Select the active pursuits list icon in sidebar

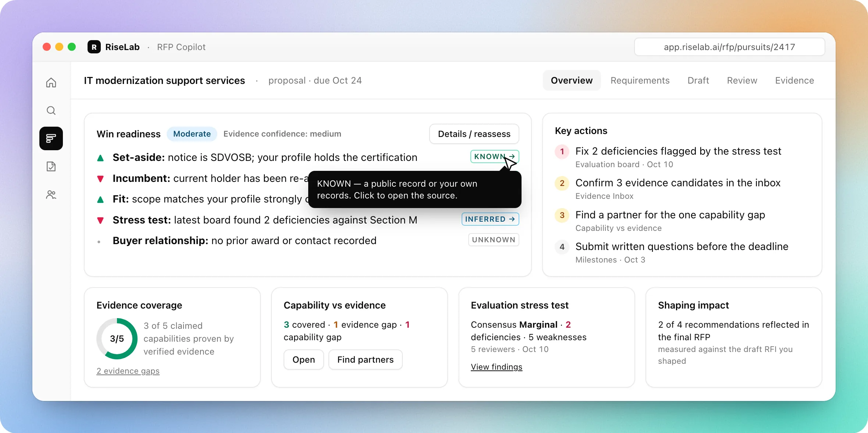click(51, 138)
